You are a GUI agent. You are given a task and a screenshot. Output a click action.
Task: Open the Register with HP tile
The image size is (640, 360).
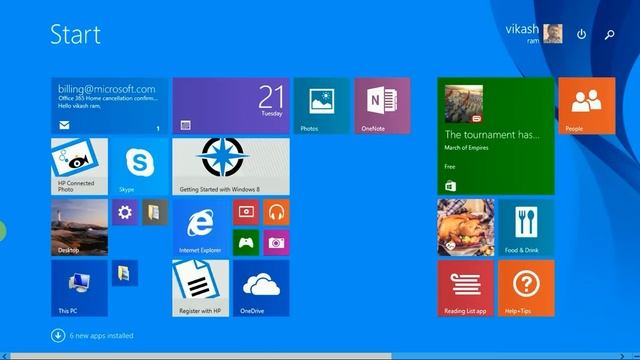point(200,288)
